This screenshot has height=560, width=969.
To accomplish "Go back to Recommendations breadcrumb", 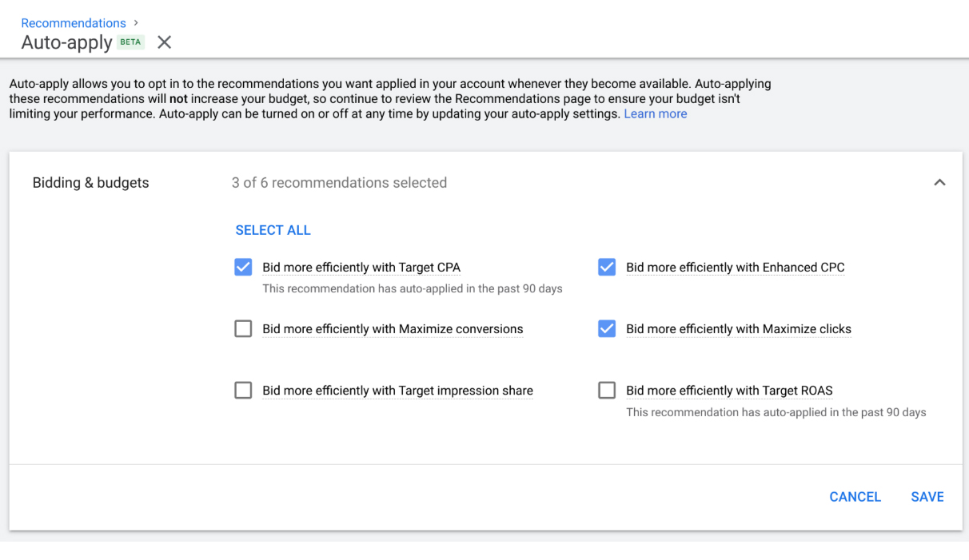I will pyautogui.click(x=74, y=23).
